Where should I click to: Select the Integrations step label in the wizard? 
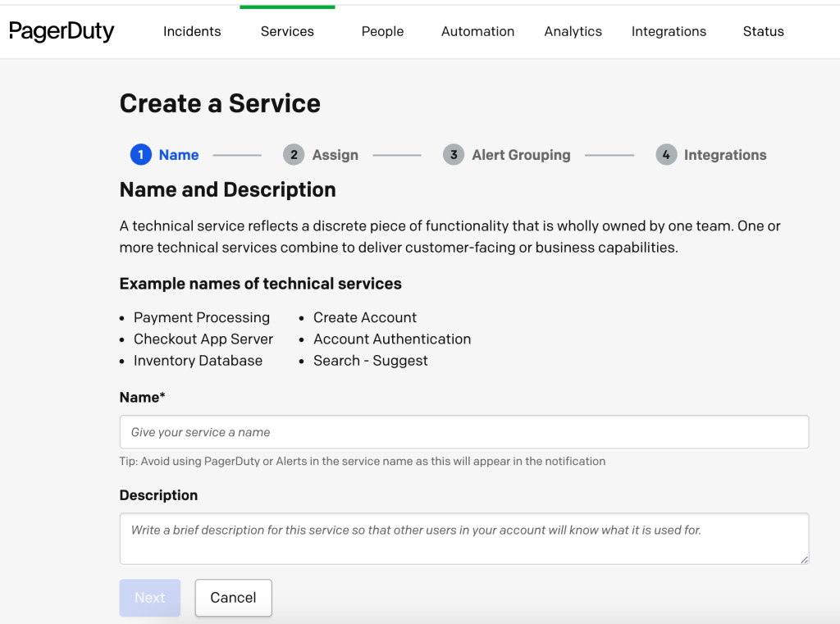725,155
